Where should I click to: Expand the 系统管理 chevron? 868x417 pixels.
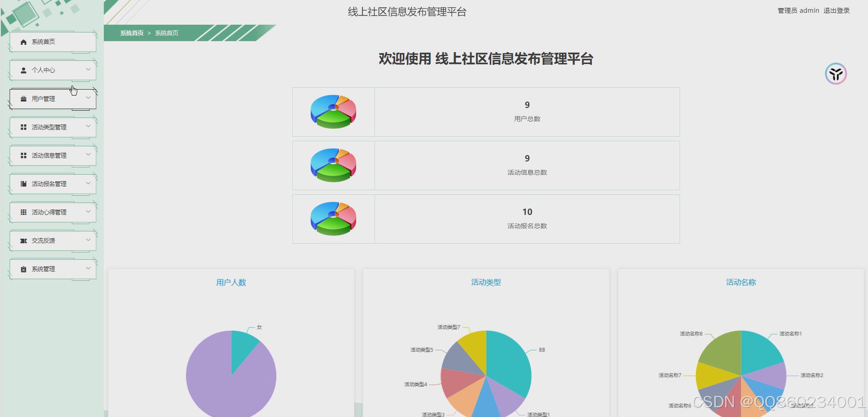(88, 268)
